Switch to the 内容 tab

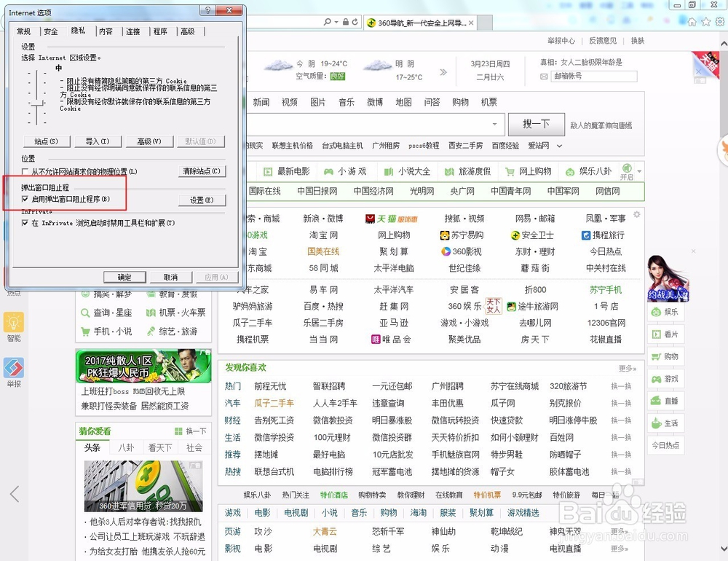106,31
